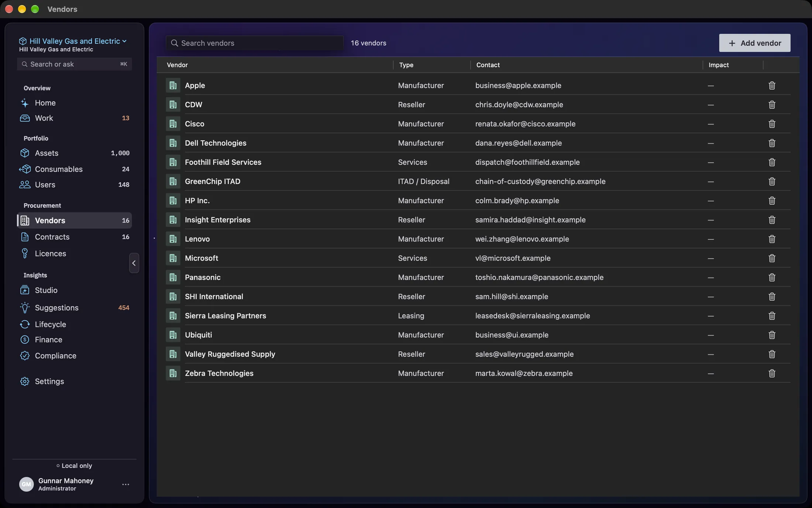Delete Ubiquiti using trash icon

tap(772, 335)
